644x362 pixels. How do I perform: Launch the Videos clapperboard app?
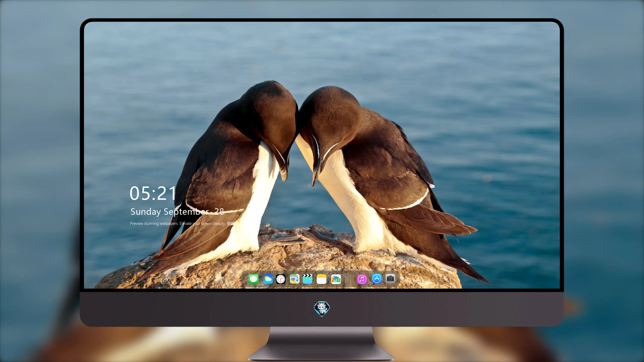[x=308, y=279]
